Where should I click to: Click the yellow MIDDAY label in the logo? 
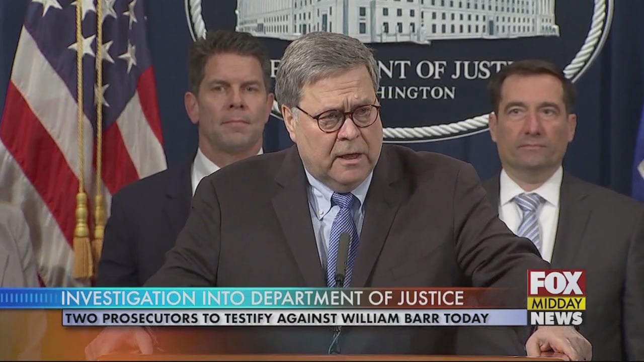[x=556, y=304]
